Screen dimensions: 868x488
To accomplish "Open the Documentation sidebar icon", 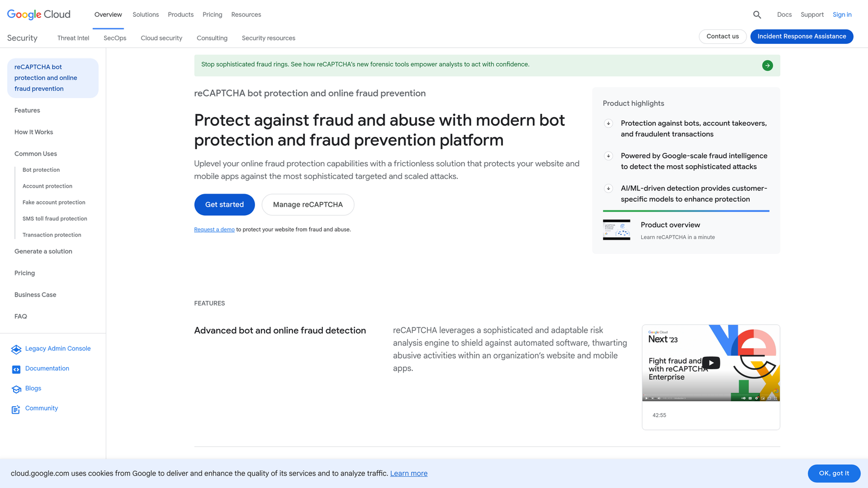I will tap(16, 369).
